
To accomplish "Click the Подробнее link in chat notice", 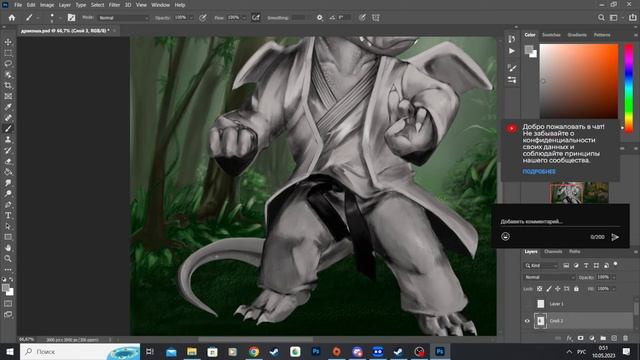I will 539,171.
